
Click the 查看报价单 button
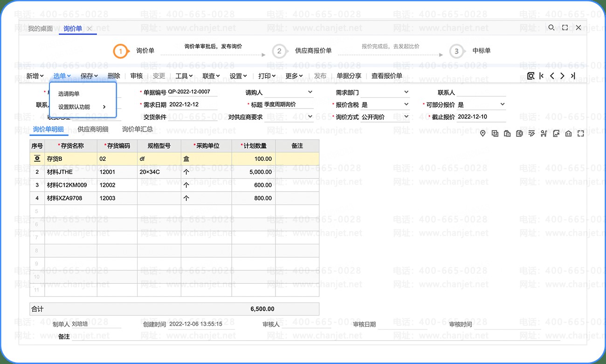click(x=386, y=76)
